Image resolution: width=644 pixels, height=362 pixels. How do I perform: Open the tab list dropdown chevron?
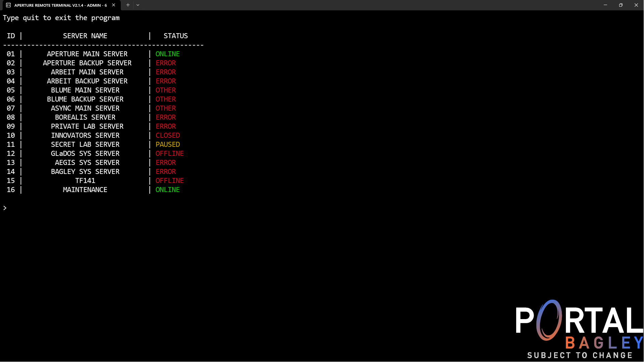(138, 5)
